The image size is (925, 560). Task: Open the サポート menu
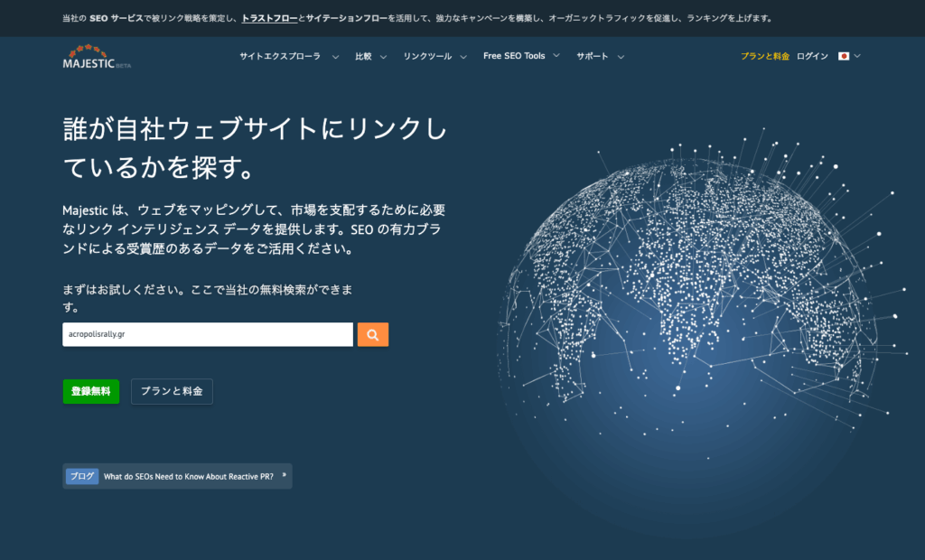593,56
